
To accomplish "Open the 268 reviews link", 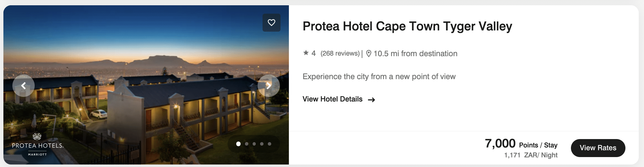I will click(340, 53).
